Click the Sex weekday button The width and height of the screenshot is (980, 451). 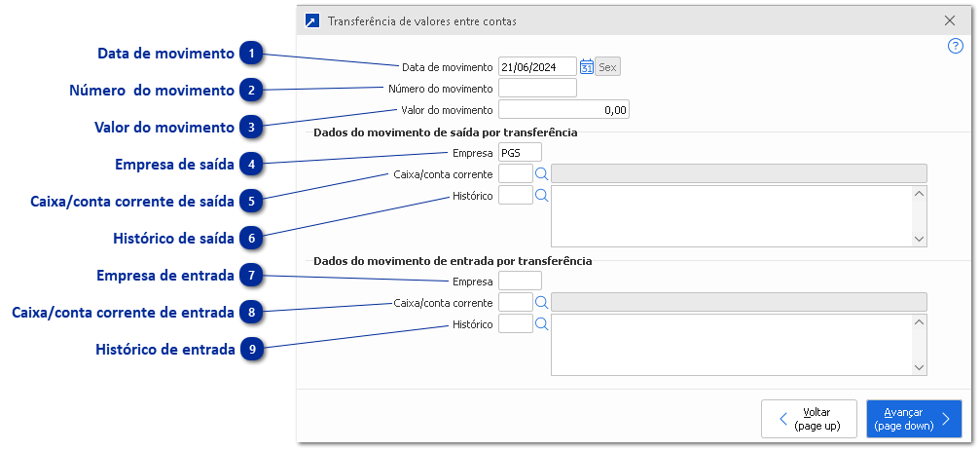point(607,67)
